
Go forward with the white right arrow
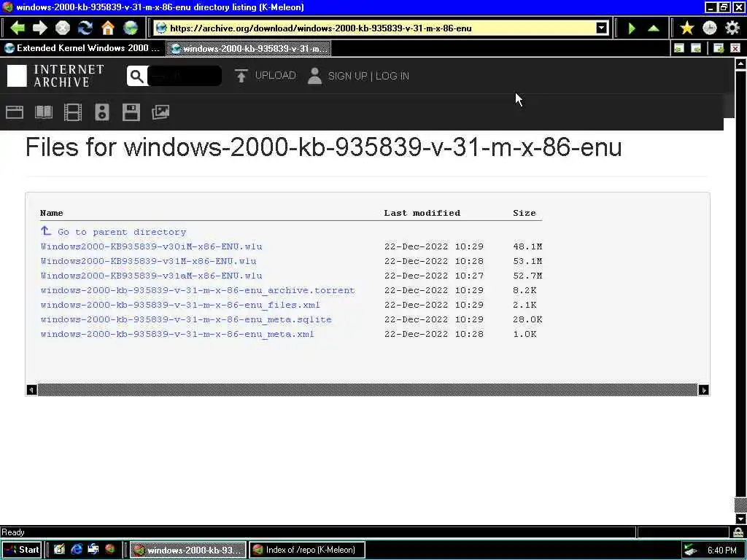point(40,28)
